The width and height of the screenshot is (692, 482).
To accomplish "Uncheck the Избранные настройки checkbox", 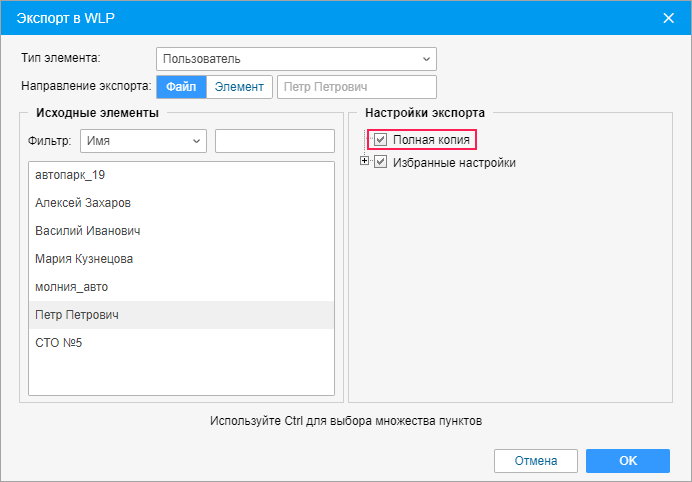I will coord(380,162).
